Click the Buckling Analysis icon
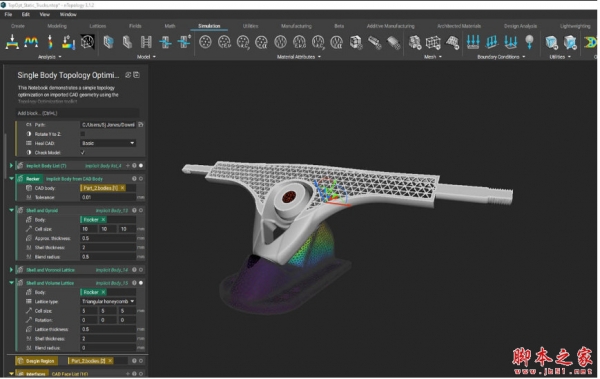This screenshot has width=600, height=379. [50, 41]
